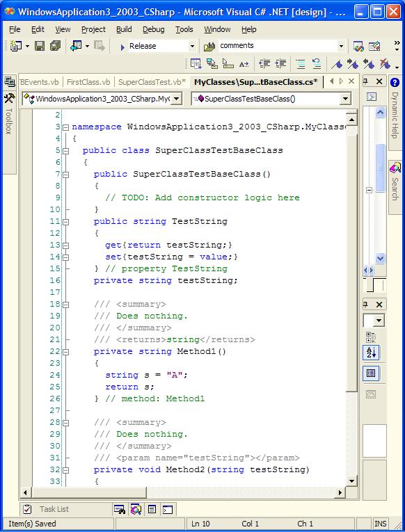
Task: Collapse the constructor at line 7
Action: pyautogui.click(x=66, y=175)
